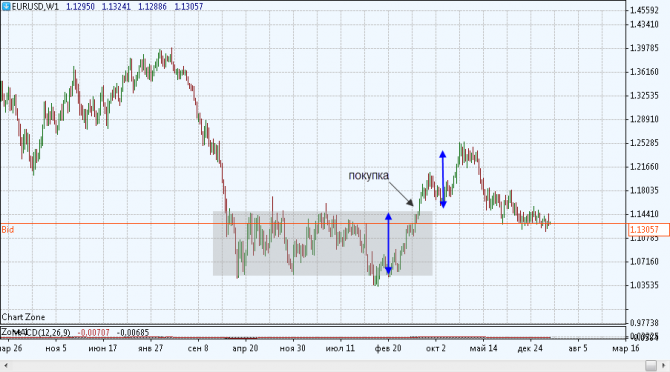The image size is (670, 372).
Task: Click the Chart Zone label
Action: pyautogui.click(x=23, y=317)
